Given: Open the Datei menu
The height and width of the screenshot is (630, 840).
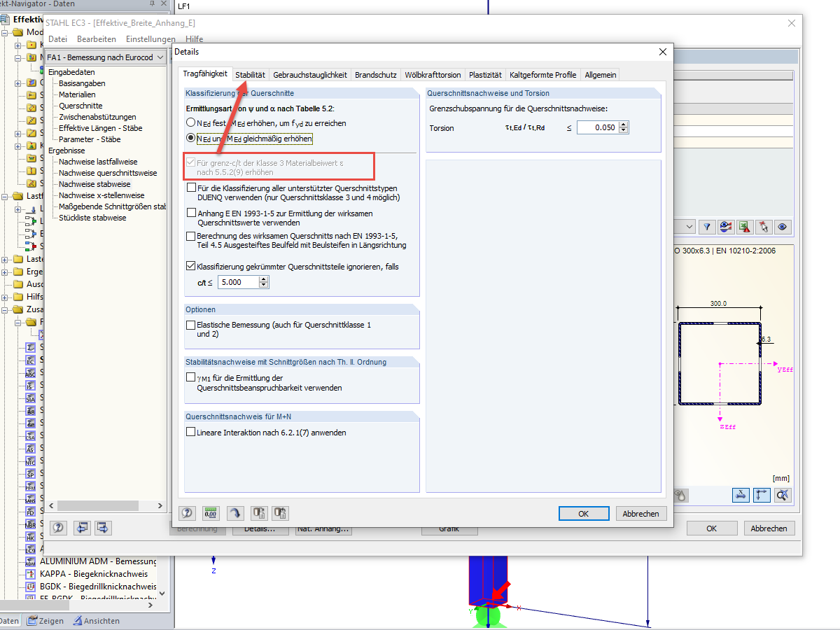Looking at the screenshot, I should coord(58,39).
